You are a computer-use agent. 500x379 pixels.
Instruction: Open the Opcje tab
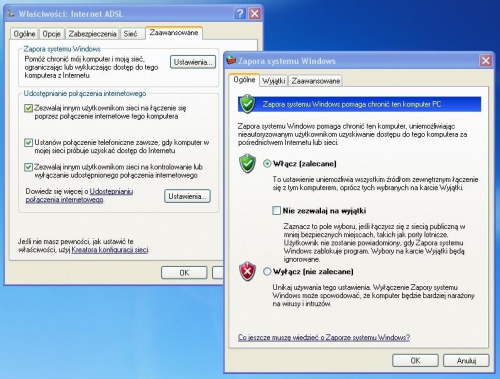(x=52, y=34)
